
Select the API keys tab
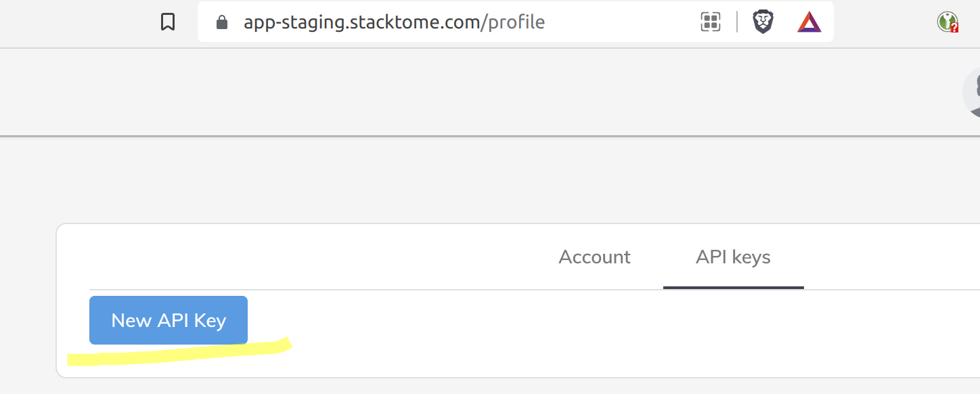tap(733, 257)
